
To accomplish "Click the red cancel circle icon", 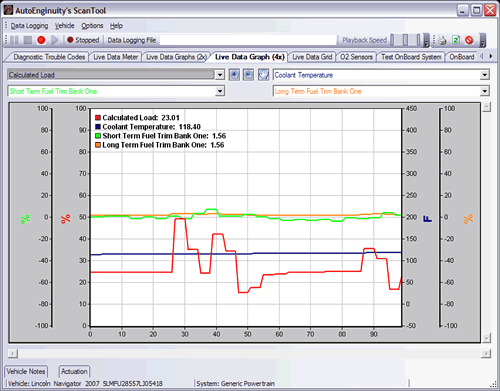I will pos(469,40).
